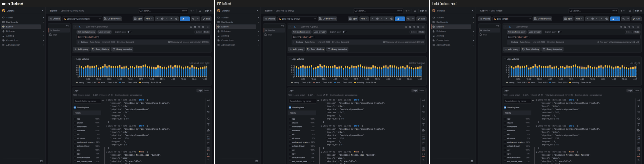The image size is (644, 164).
Task: Delete query A using trash icon in main (before) panel
Action: pyautogui.click(x=203, y=27)
